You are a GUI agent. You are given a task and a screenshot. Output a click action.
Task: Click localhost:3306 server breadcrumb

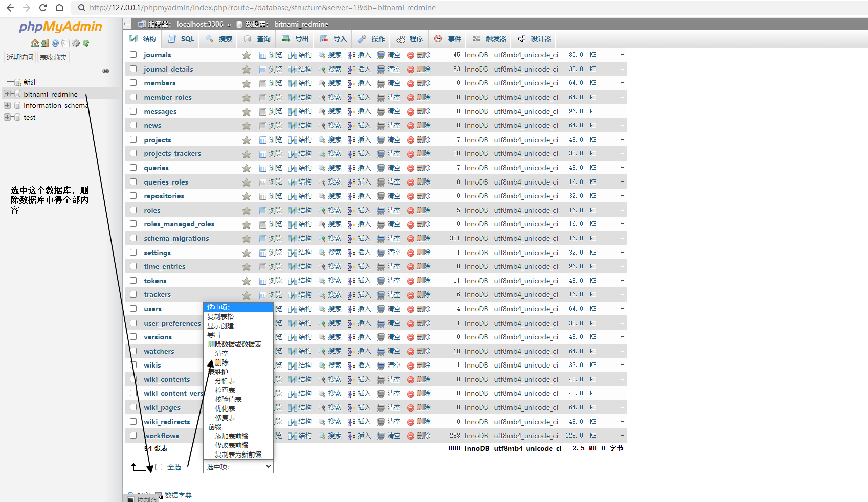coord(200,24)
